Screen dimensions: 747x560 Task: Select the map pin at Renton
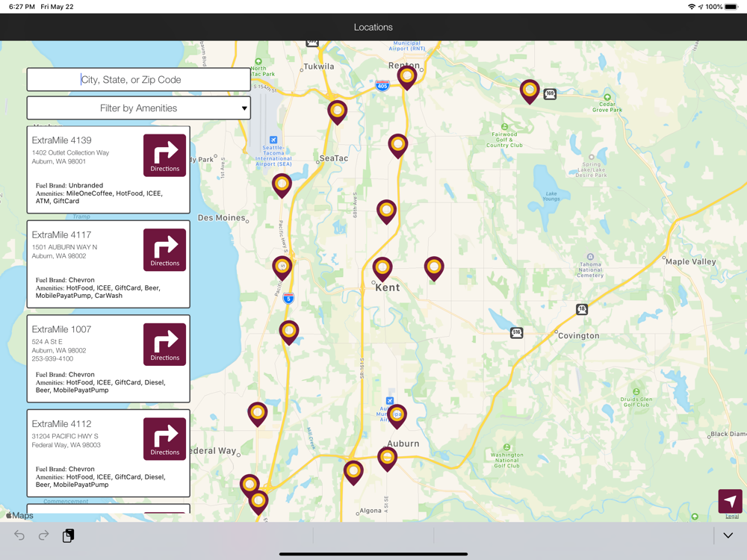tap(407, 77)
